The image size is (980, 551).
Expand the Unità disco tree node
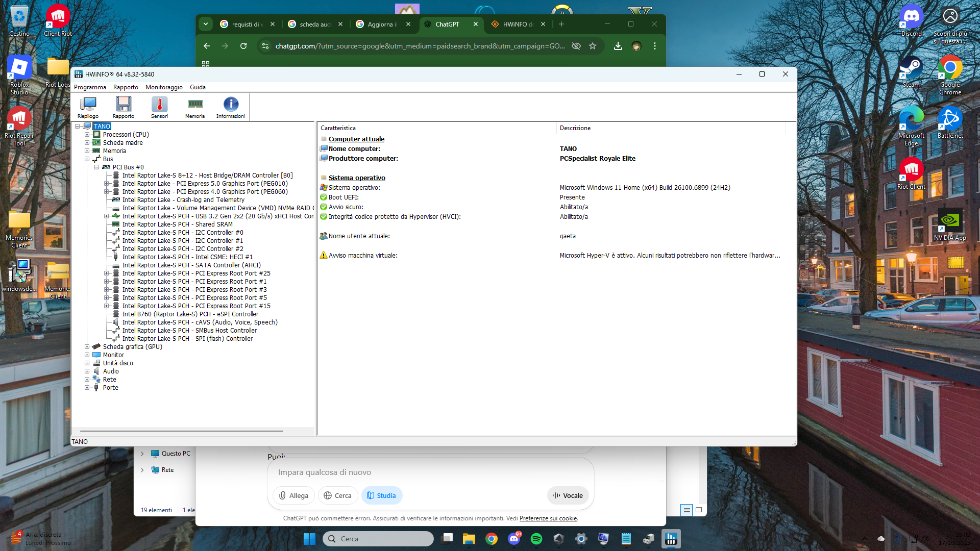87,363
